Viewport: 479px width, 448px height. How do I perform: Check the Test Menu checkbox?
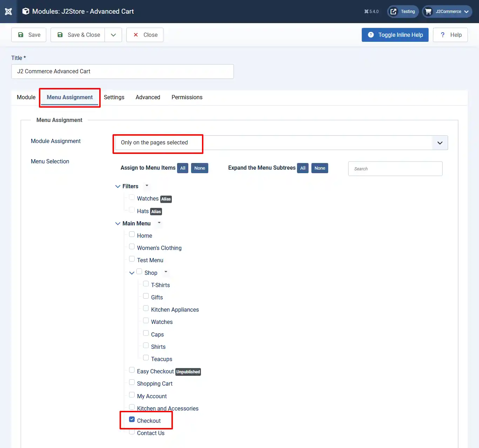coord(132,259)
